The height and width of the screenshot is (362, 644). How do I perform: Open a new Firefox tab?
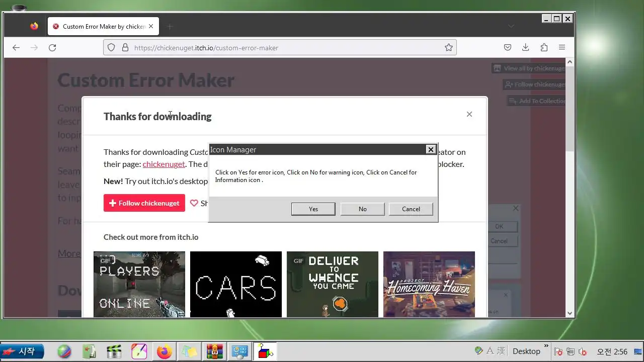pyautogui.click(x=170, y=27)
